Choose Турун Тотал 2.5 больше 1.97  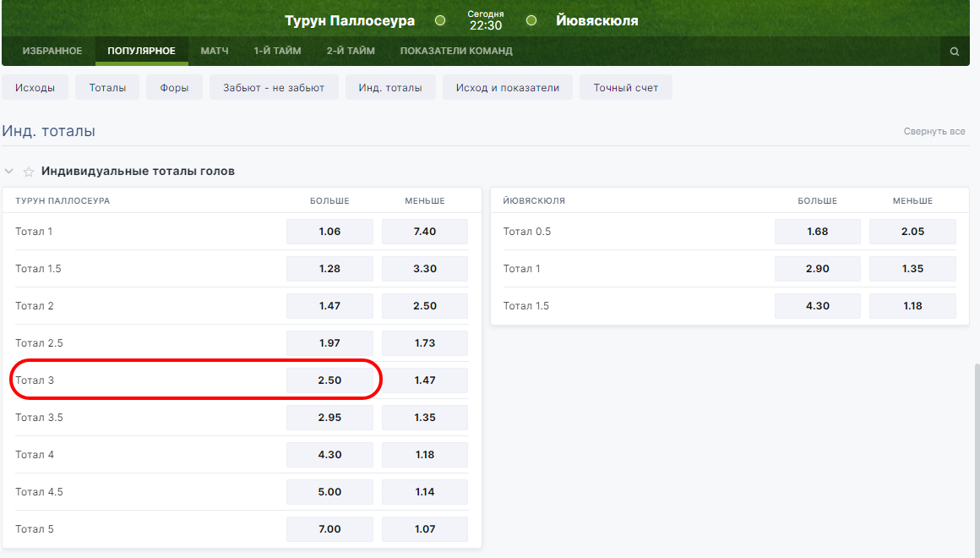pyautogui.click(x=330, y=342)
